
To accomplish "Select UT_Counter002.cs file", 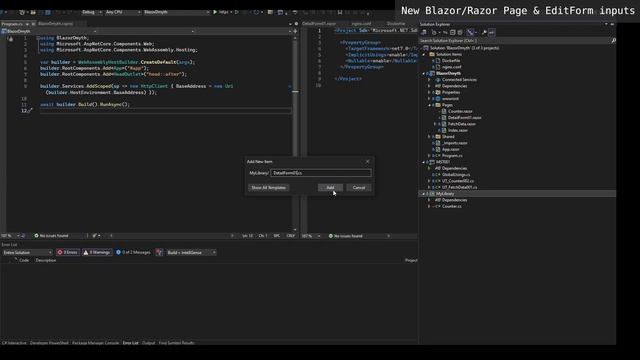I will pos(458,181).
